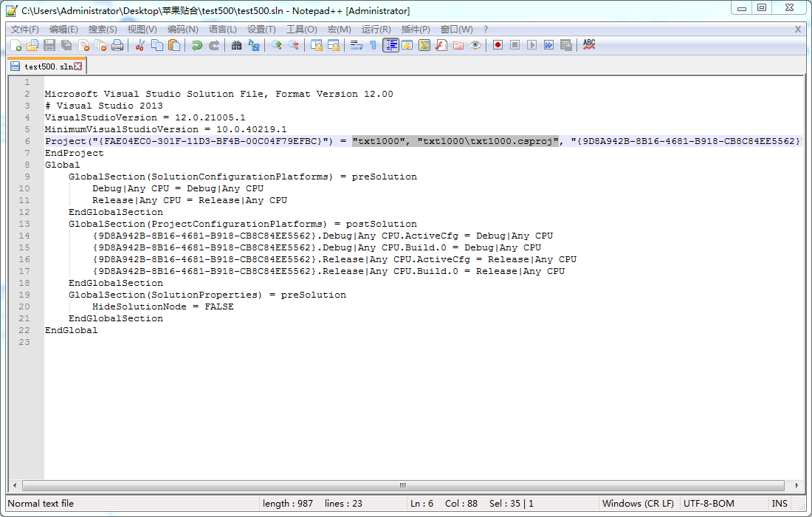The height and width of the screenshot is (517, 812).
Task: Open the 窗口(W) menu
Action: (457, 30)
